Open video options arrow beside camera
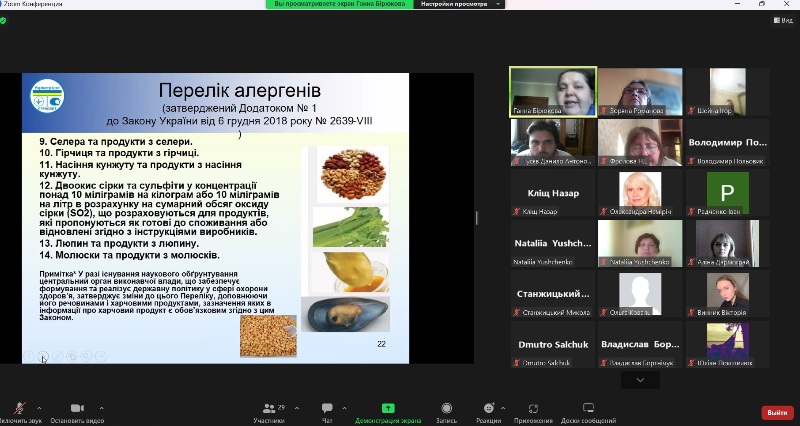Viewport: 800px width, 426px height. pyautogui.click(x=101, y=408)
